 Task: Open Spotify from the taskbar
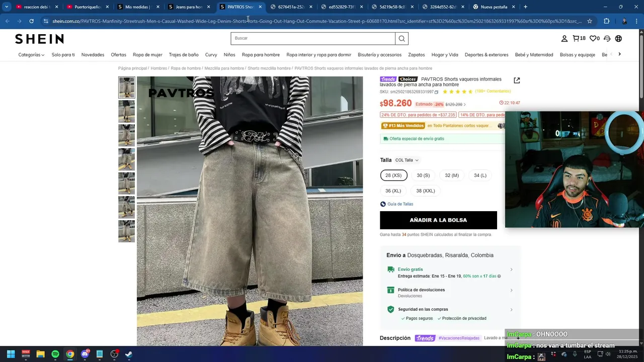(55, 354)
